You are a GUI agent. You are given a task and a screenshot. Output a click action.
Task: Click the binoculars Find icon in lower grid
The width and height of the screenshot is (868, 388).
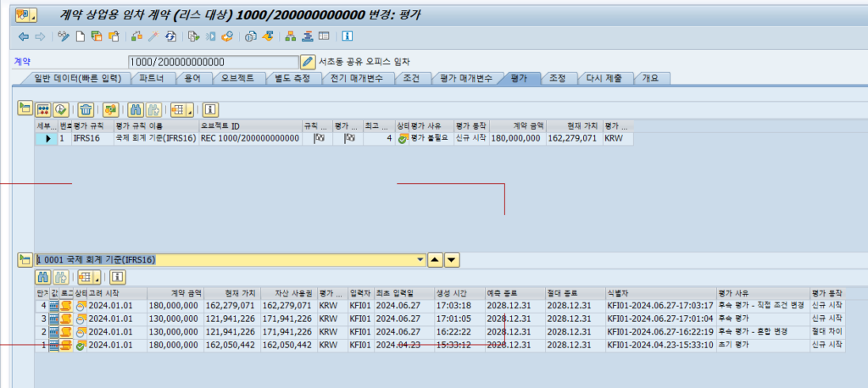coord(43,277)
